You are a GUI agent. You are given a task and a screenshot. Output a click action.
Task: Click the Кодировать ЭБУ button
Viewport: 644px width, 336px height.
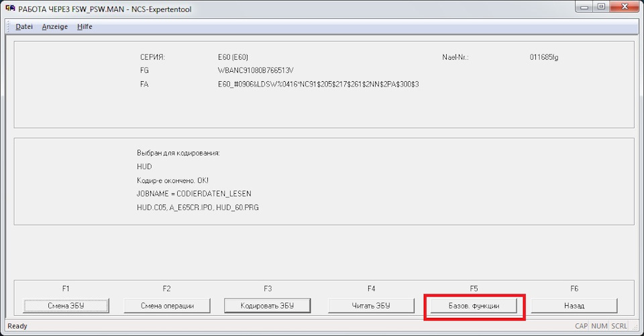click(267, 306)
